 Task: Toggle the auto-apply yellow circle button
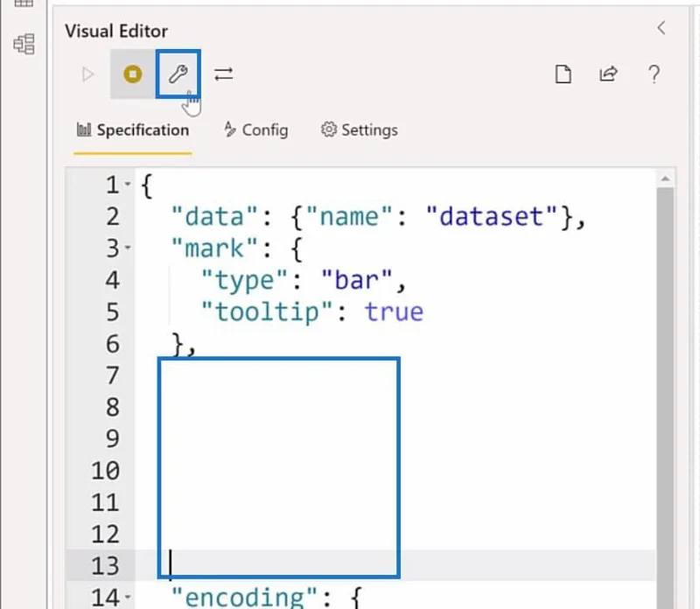[133, 74]
